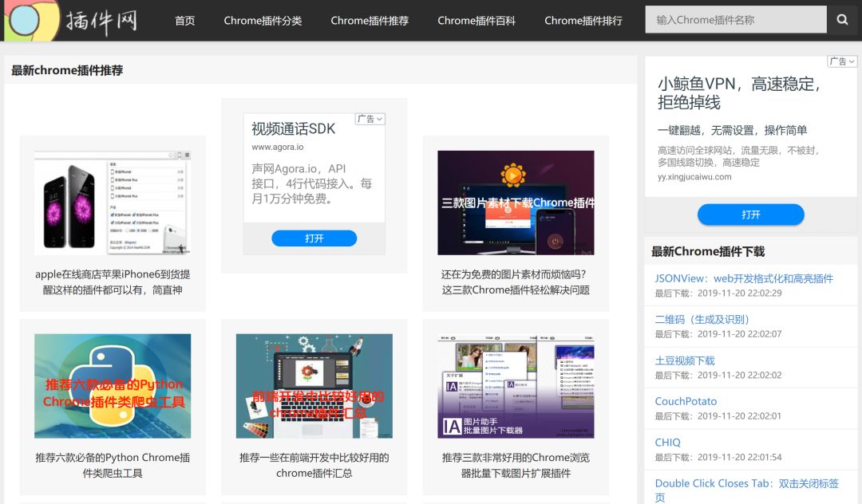Open the Python 爬虫工具 article thumbnail
The image size is (862, 504).
point(113,386)
